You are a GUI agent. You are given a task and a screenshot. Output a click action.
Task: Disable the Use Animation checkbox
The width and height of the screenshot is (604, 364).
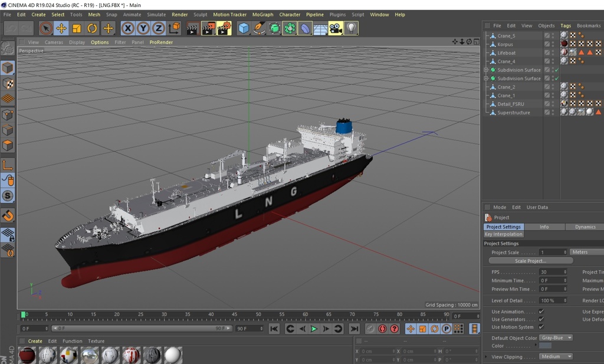coord(541,311)
